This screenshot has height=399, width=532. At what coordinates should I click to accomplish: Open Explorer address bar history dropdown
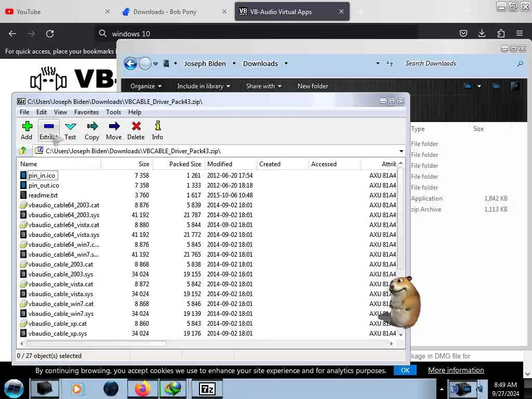378,63
